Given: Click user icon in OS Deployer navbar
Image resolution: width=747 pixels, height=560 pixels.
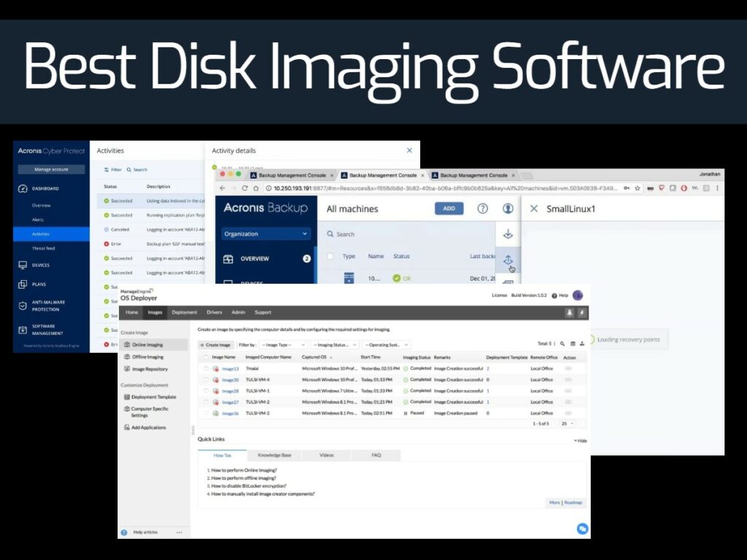Looking at the screenshot, I should 569,312.
